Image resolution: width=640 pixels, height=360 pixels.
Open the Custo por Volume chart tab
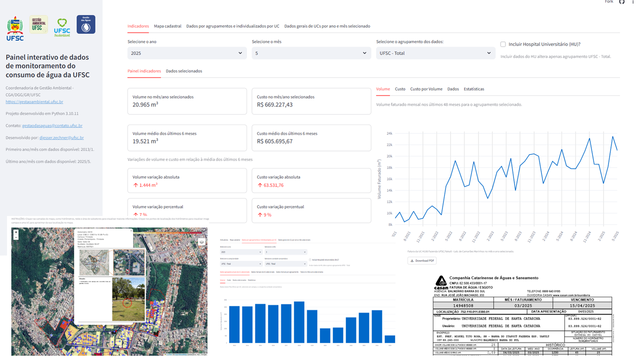point(426,89)
